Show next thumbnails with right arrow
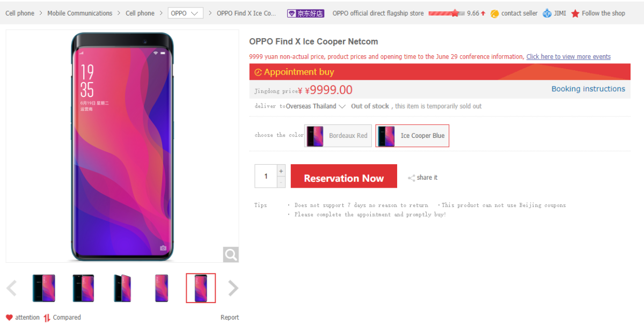Viewport: 644px width, 332px height. (233, 288)
